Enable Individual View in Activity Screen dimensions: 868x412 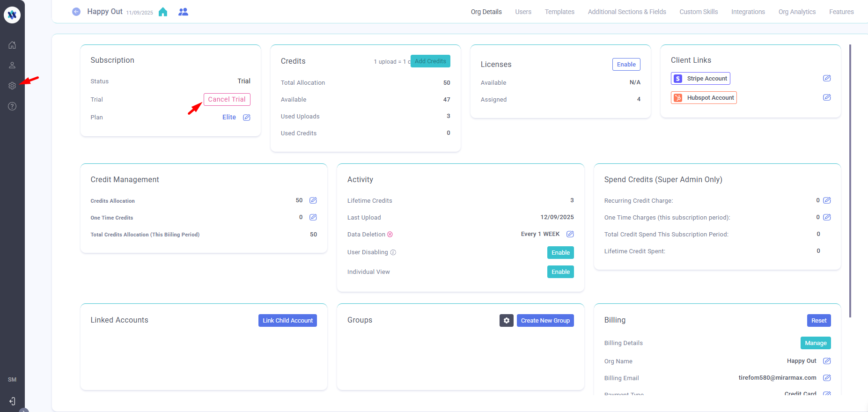point(560,272)
